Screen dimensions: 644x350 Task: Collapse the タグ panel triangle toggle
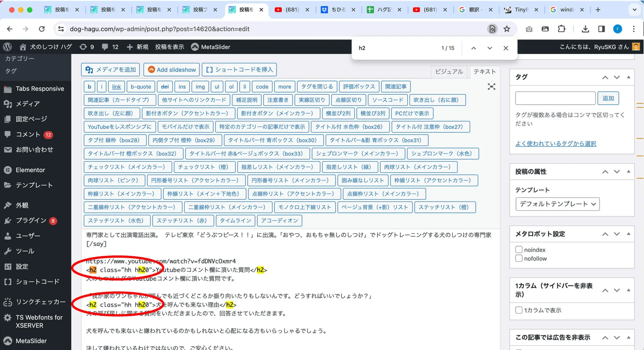coord(629,77)
